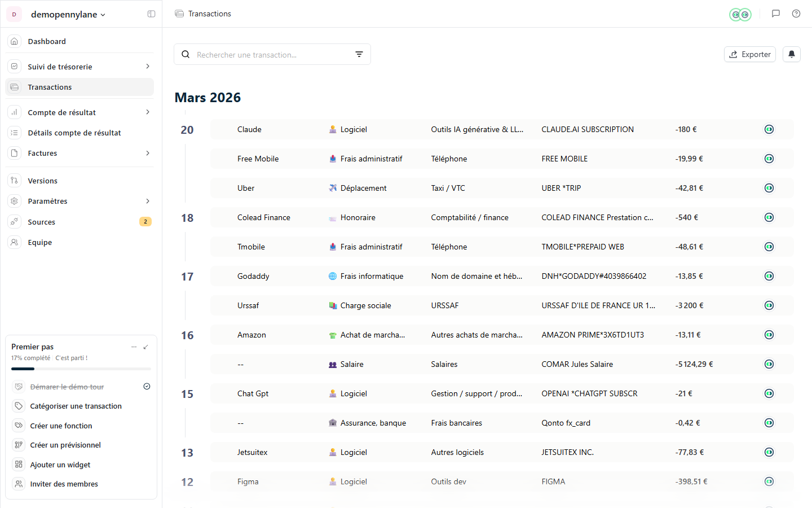Open the search filter icon
The height and width of the screenshot is (508, 812).
(359, 54)
